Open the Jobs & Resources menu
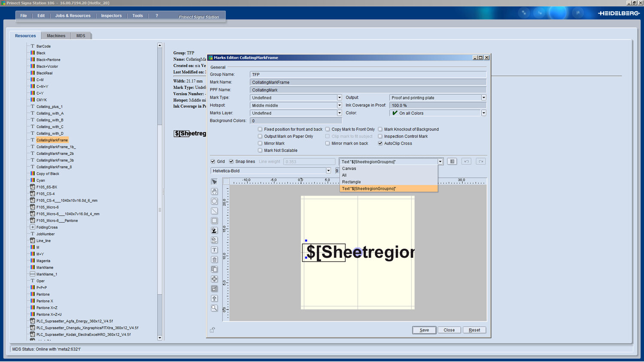The width and height of the screenshot is (644, 362). pos(73,16)
